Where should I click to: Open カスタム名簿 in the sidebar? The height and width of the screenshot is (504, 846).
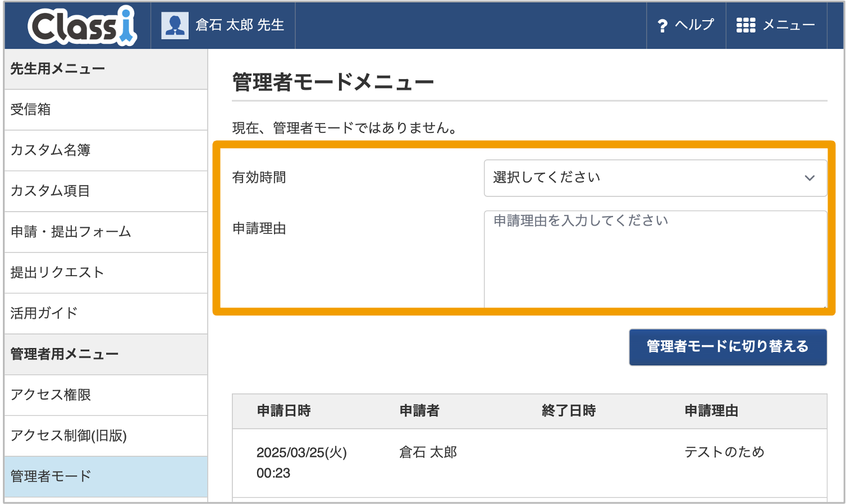pyautogui.click(x=106, y=150)
